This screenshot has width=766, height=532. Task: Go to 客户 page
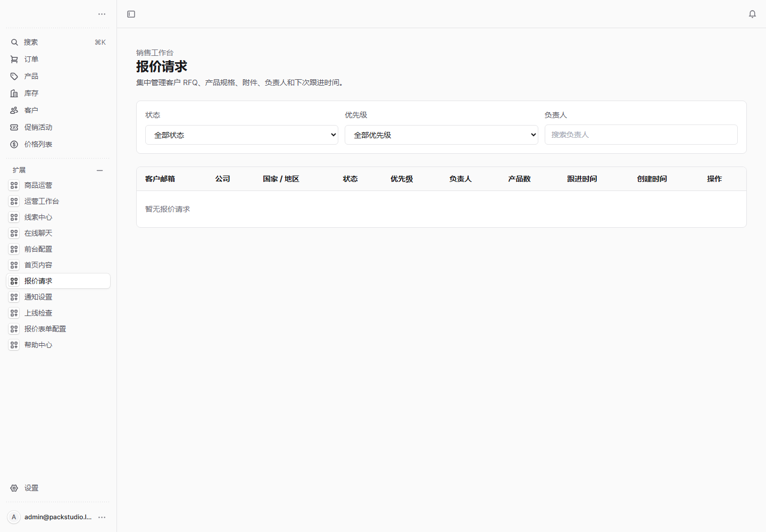59,110
